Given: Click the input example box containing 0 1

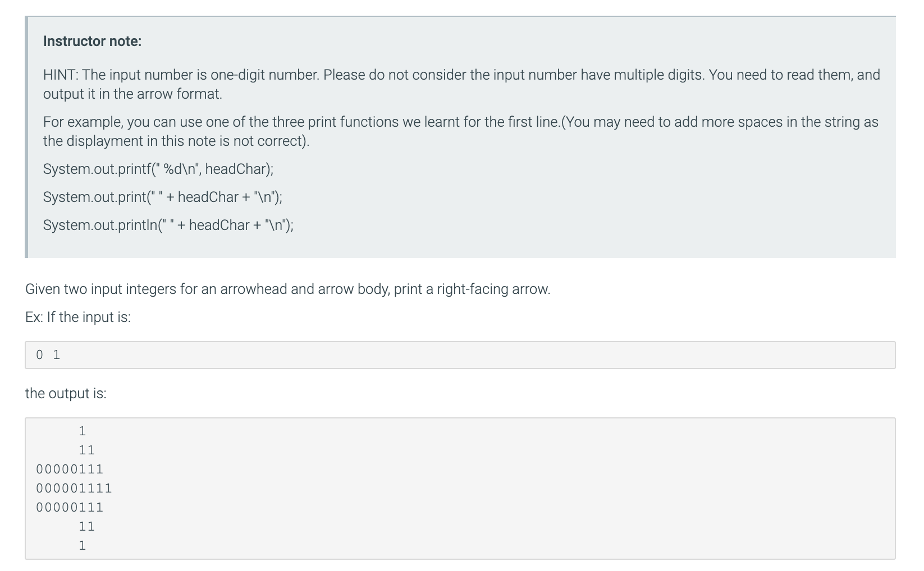Looking at the screenshot, I should (460, 355).
